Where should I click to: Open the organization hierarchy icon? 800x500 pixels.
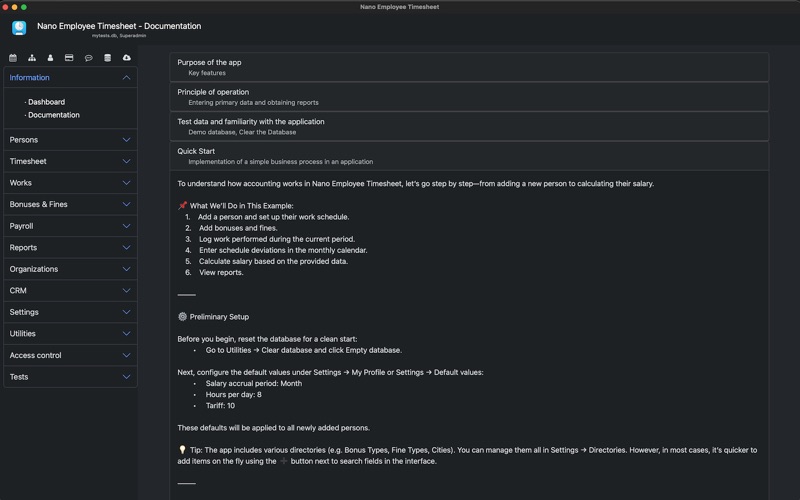32,58
